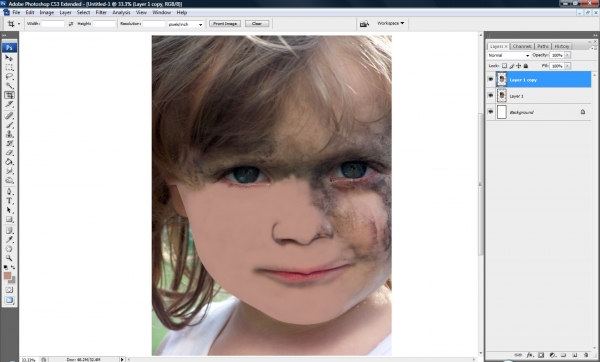Swap foreground and background colors

click(x=13, y=267)
